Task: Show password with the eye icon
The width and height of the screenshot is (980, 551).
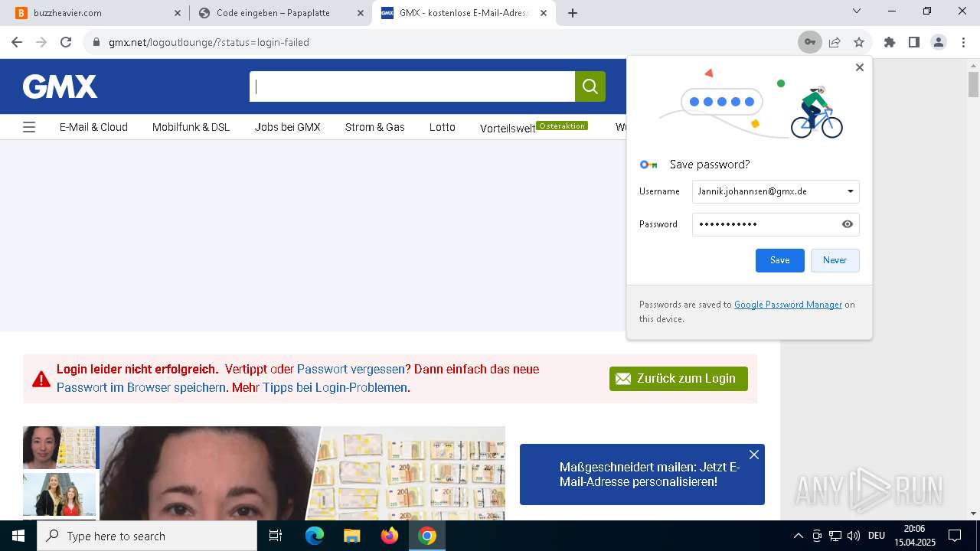Action: (848, 224)
